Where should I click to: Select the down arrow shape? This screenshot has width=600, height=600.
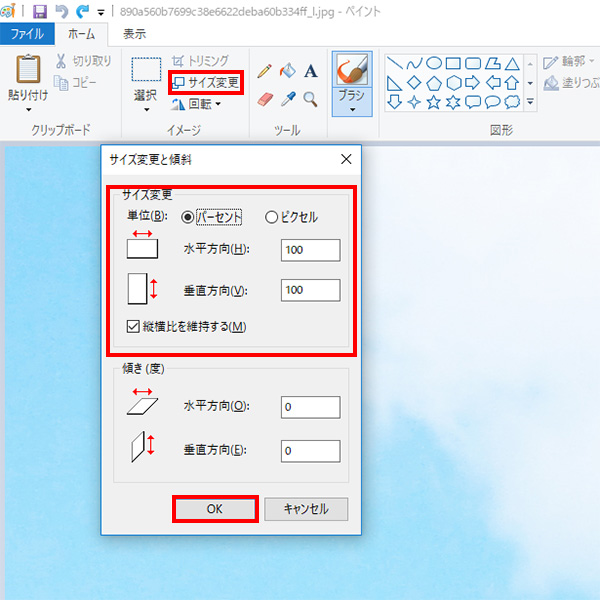point(394,102)
